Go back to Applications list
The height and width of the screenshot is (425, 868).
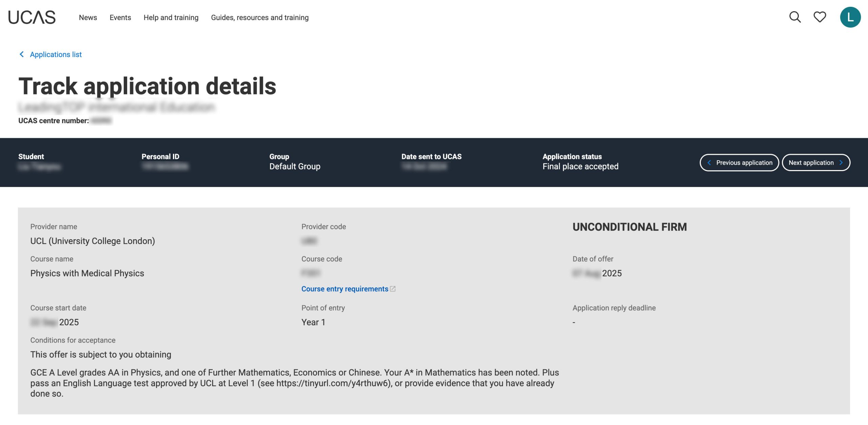tap(56, 54)
